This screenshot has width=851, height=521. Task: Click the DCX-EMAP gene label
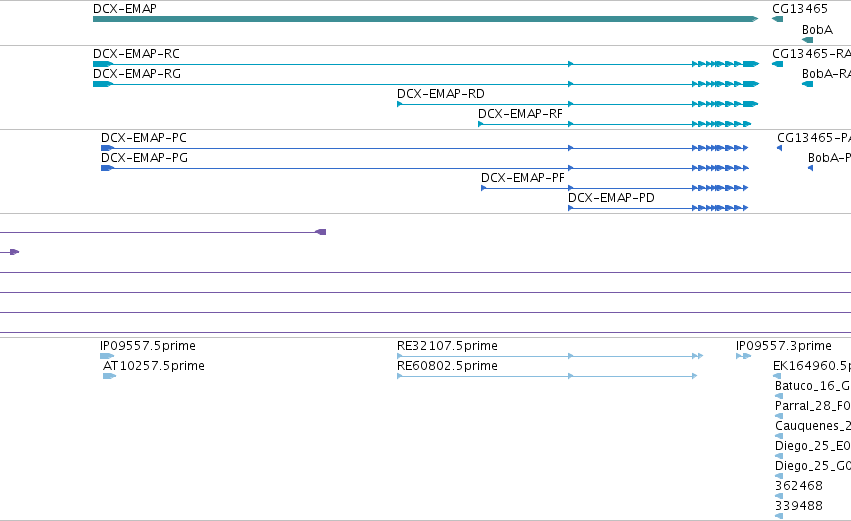[x=125, y=9]
